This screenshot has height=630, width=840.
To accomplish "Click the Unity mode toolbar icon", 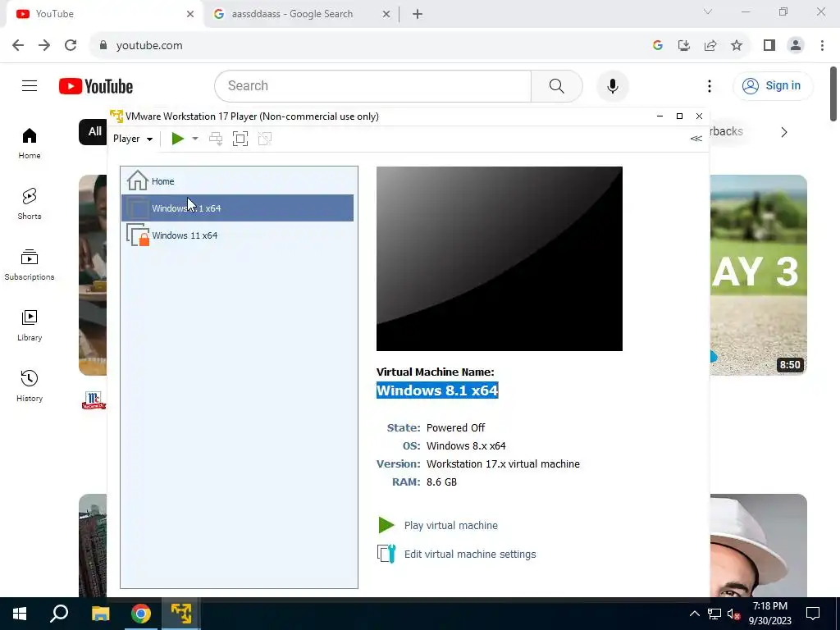I will point(265,139).
